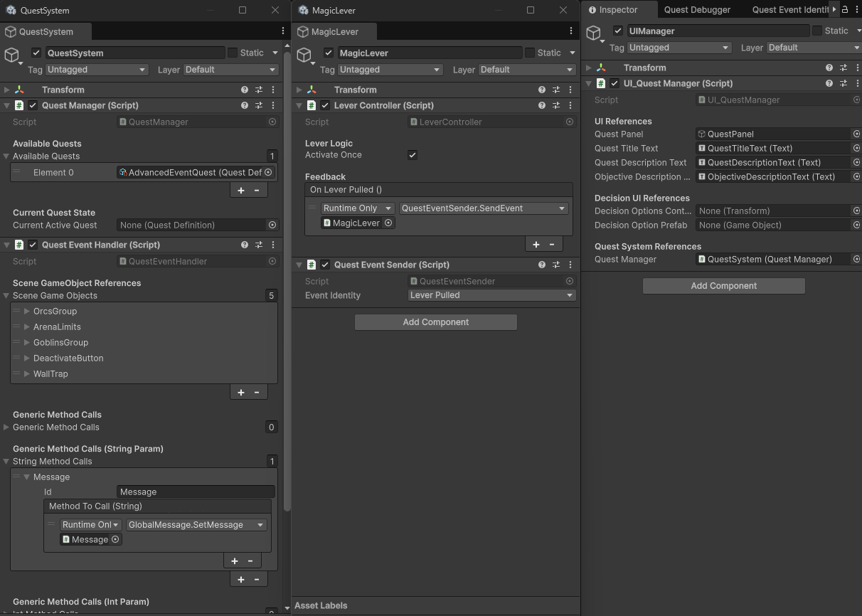
Task: Click the help icon on Quest Manager script
Action: point(245,105)
